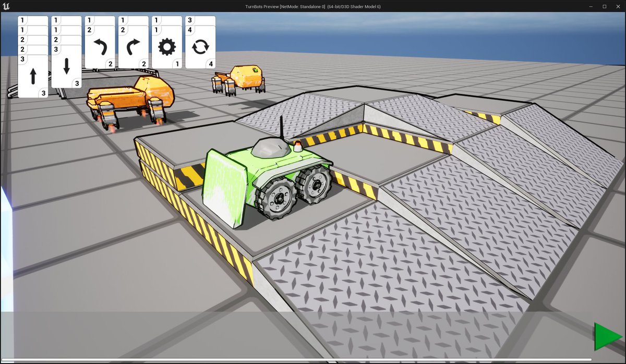Viewport: 626px width, 364px height.
Task: Click the number 1 badge on gear card
Action: pos(177,65)
